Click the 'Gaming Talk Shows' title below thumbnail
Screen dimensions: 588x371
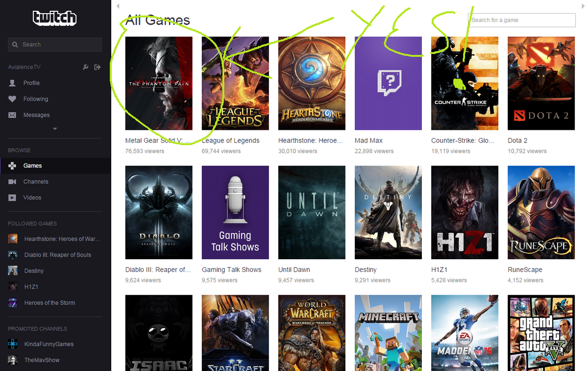(x=232, y=270)
